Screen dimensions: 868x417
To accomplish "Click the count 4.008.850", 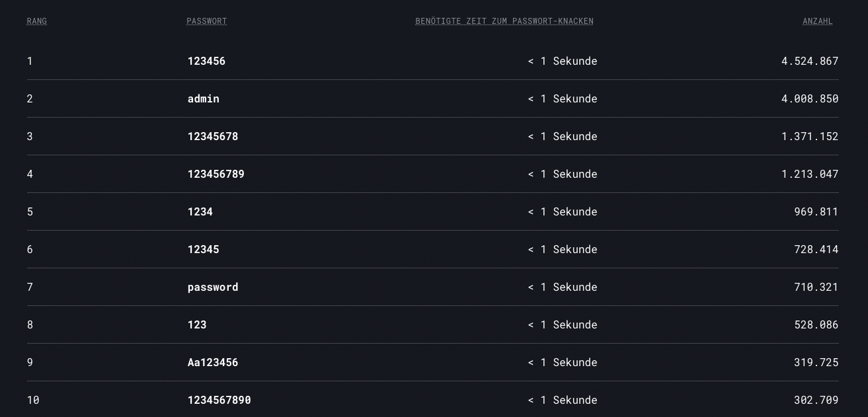I will coord(810,98).
